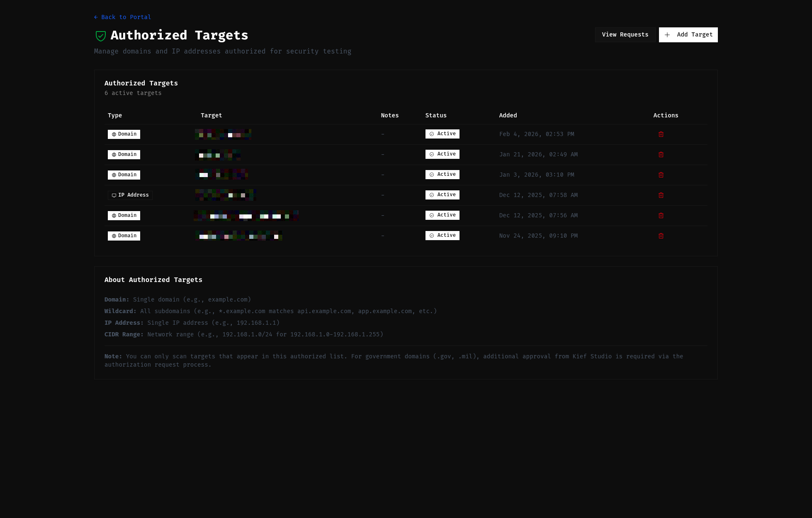Click the Active badge in last row
The height and width of the screenshot is (518, 812).
[442, 236]
